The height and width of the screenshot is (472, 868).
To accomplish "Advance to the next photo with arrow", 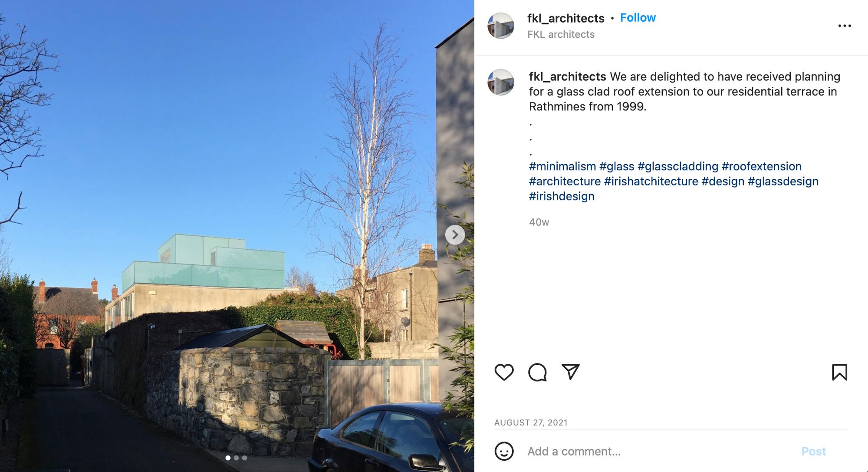I will click(x=455, y=235).
